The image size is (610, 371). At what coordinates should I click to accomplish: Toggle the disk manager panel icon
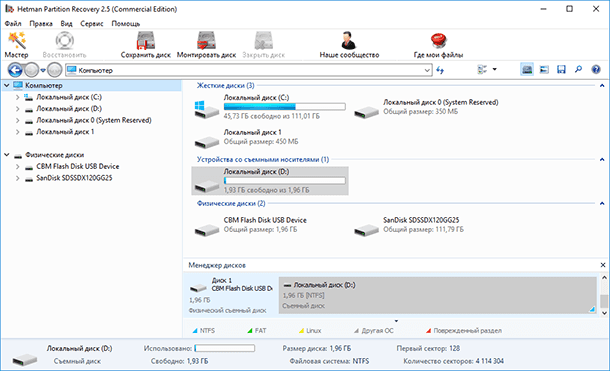pos(527,70)
